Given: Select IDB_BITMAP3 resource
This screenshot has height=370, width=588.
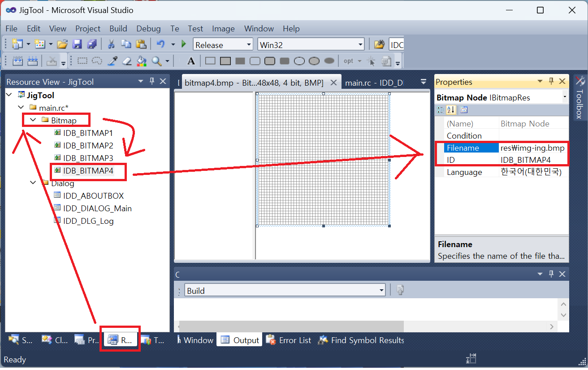Looking at the screenshot, I should 88,158.
